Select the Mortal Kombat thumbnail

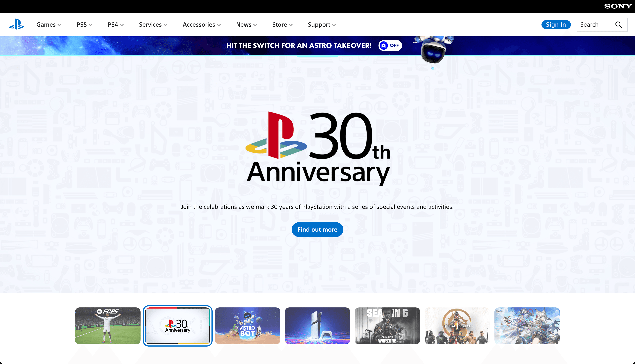(457, 326)
